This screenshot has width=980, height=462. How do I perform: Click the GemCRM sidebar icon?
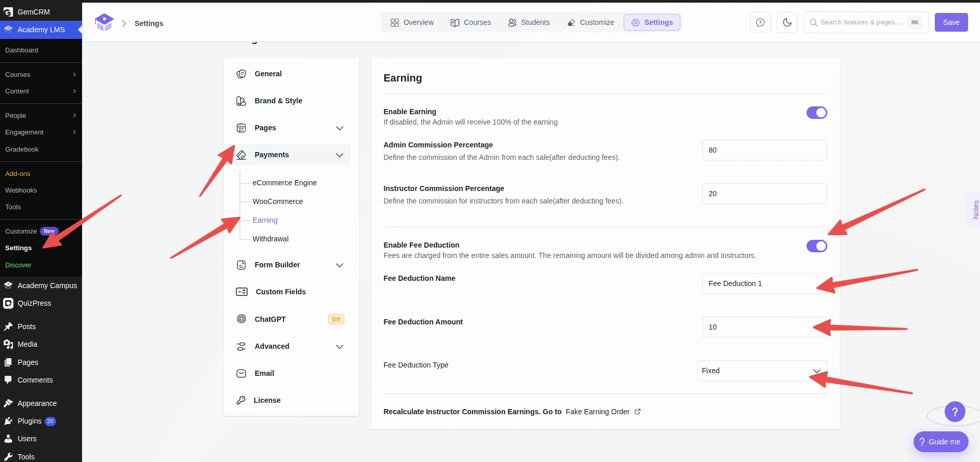8,11
